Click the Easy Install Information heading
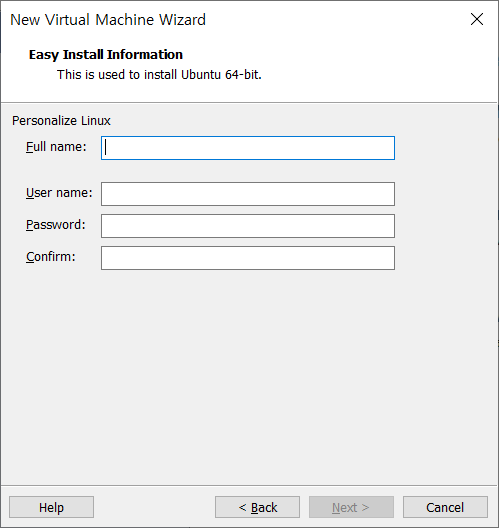This screenshot has width=499, height=528. pos(106,55)
